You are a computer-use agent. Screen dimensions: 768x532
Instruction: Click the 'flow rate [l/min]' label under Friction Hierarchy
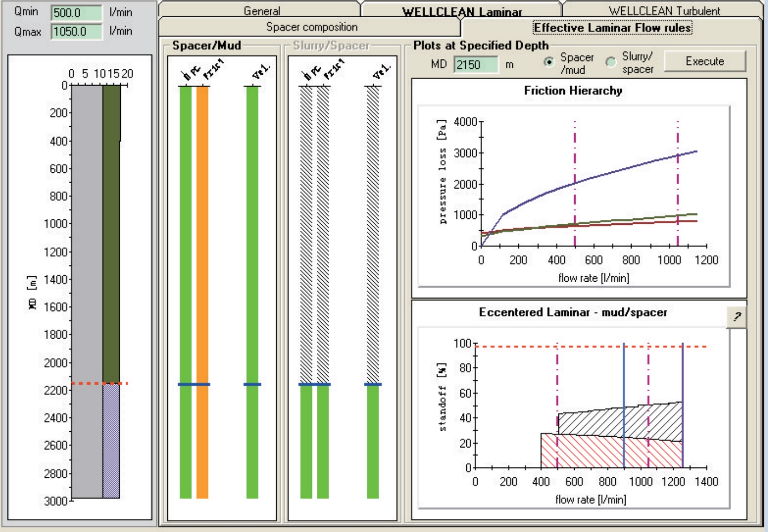pyautogui.click(x=594, y=278)
